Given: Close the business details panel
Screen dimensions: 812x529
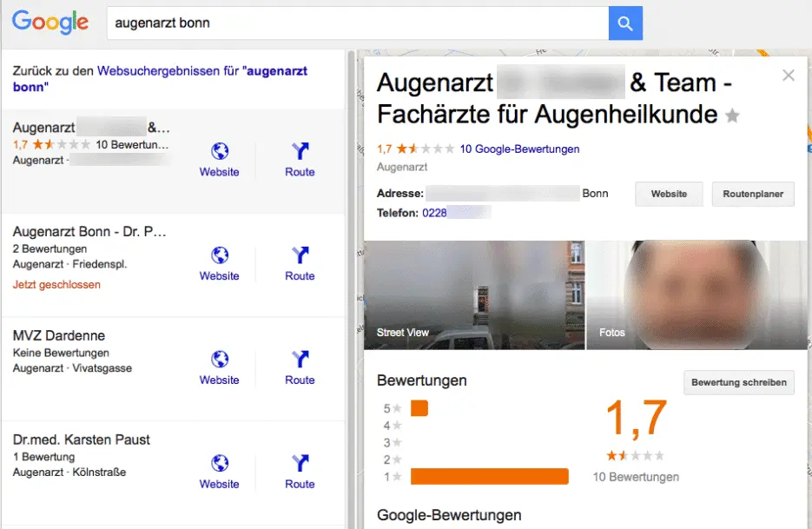Looking at the screenshot, I should (x=789, y=76).
